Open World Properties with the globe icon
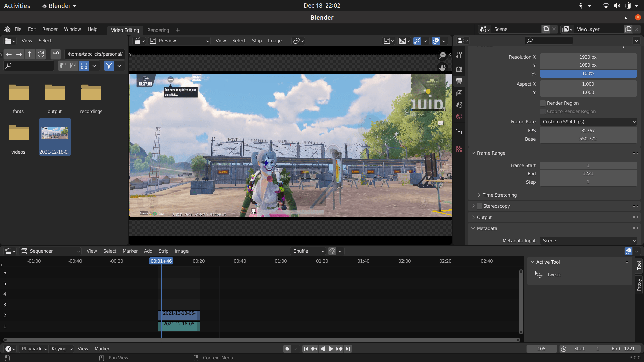This screenshot has width=644, height=362. (x=459, y=116)
